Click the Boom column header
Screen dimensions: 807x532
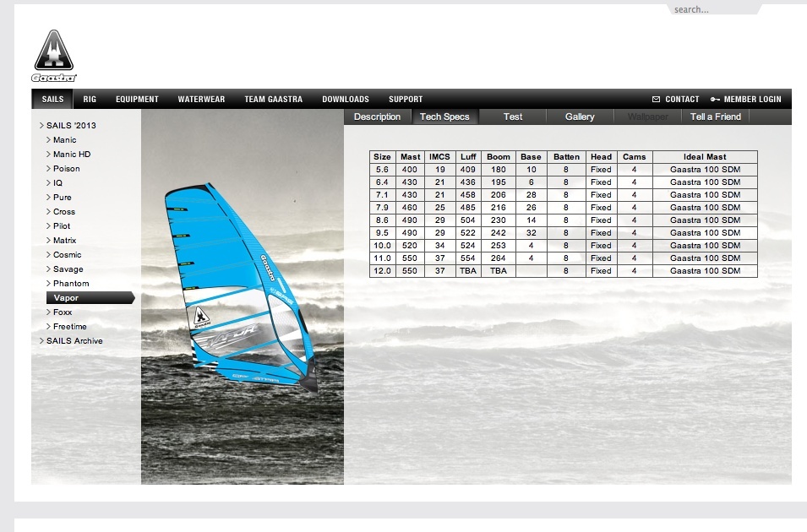[499, 157]
